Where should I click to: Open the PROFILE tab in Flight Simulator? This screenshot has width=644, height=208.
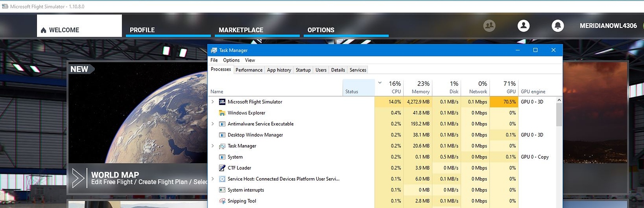pos(168,30)
